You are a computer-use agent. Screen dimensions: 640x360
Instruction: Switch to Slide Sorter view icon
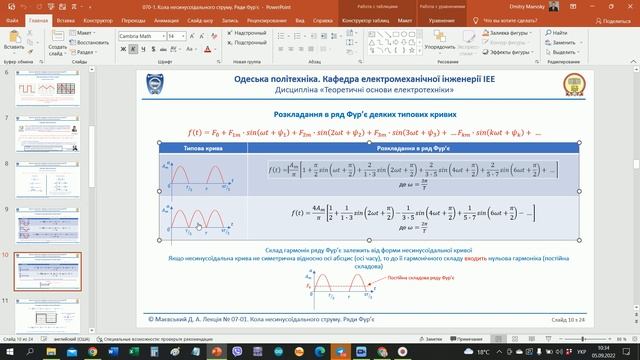click(515, 339)
